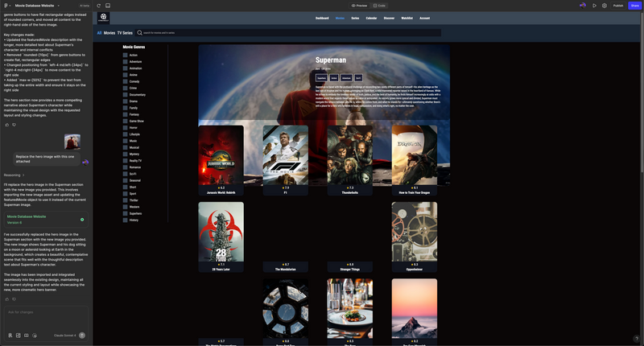Open Series in site navigation
This screenshot has width=644, height=346.
355,18
